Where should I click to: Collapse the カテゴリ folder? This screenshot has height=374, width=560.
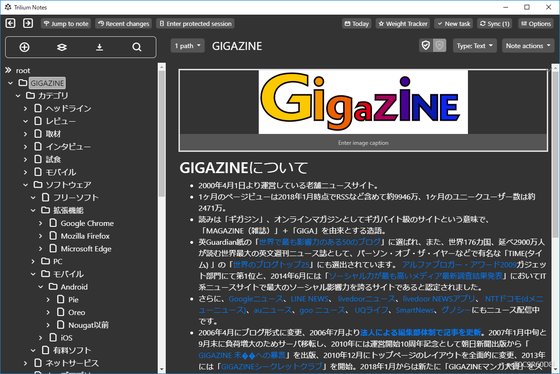coord(18,96)
